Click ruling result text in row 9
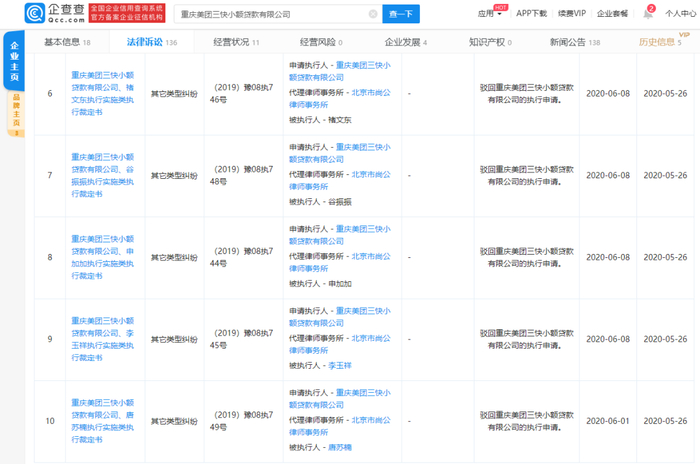Image resolution: width=700 pixels, height=464 pixels. click(526, 339)
